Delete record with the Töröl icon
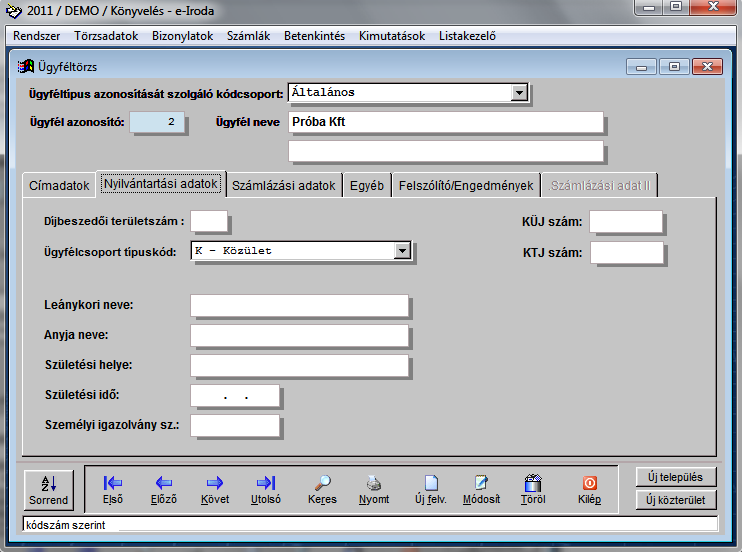This screenshot has height=552, width=742. tap(533, 483)
